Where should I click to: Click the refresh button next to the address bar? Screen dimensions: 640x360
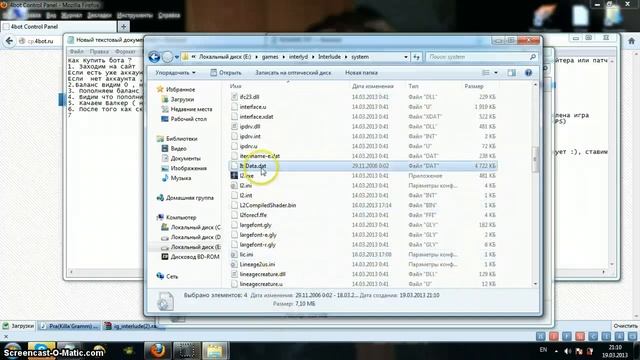pyautogui.click(x=416, y=57)
